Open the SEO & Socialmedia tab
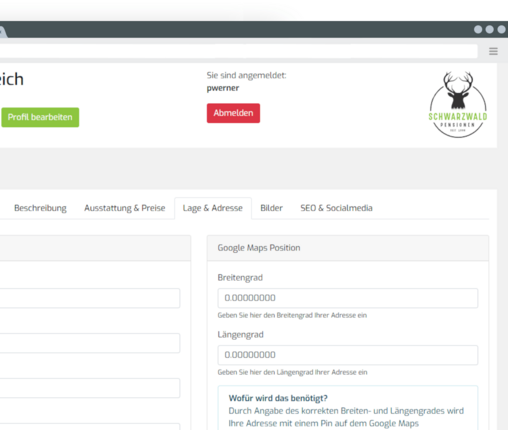The height and width of the screenshot is (430, 508). pyautogui.click(x=336, y=208)
